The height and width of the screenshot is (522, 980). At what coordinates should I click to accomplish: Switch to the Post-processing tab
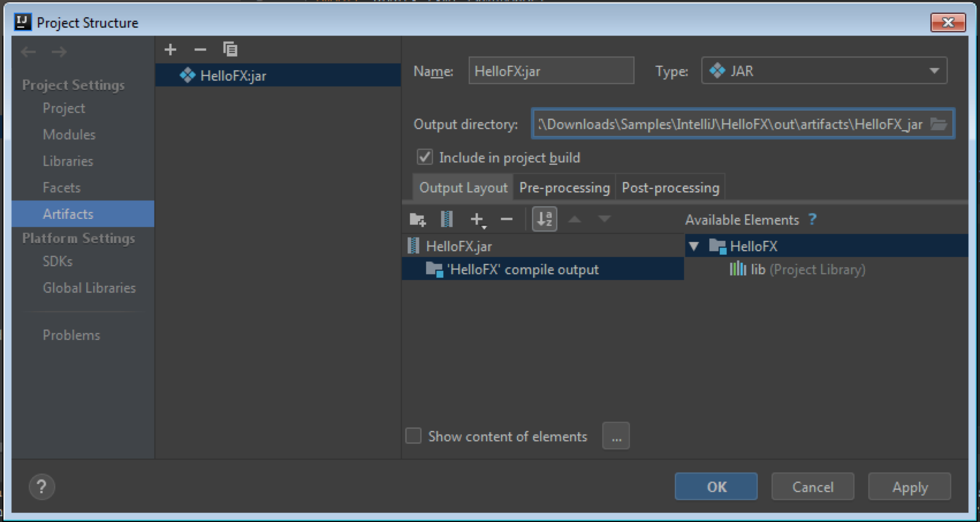[670, 188]
